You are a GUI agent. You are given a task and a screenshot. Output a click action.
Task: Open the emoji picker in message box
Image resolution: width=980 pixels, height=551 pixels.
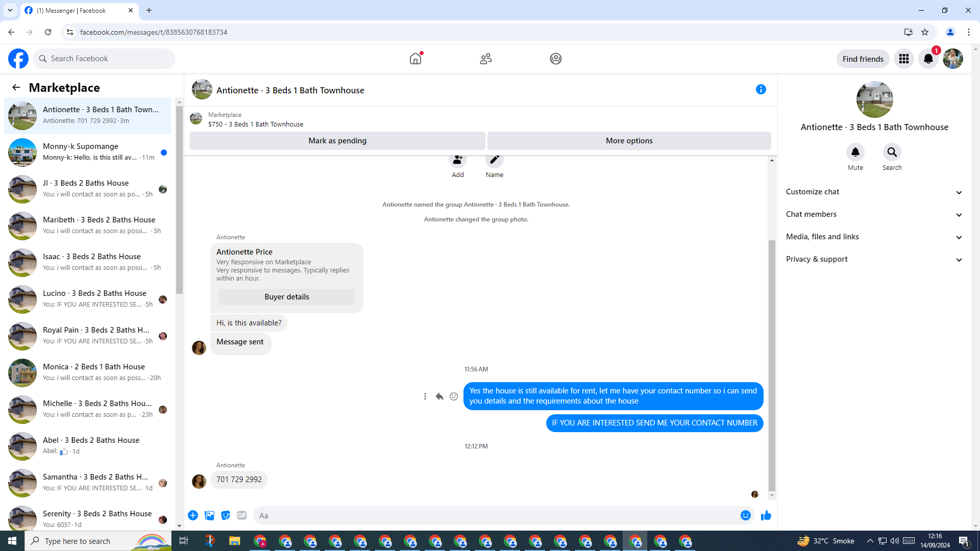745,515
